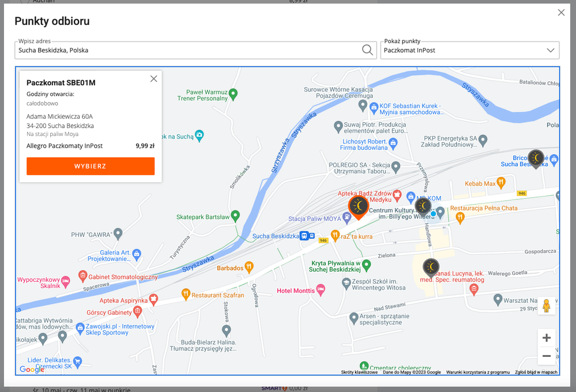This screenshot has height=392, width=576.
Task: Click the Google logo on the map
Action: point(32,369)
